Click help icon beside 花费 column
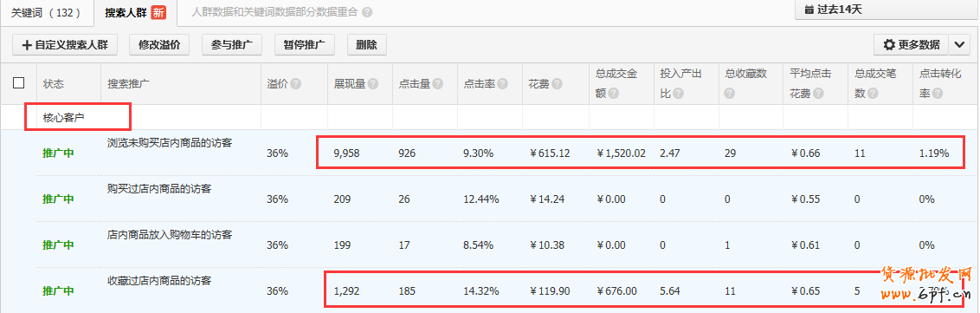The width and height of the screenshot is (980, 313). tap(557, 84)
